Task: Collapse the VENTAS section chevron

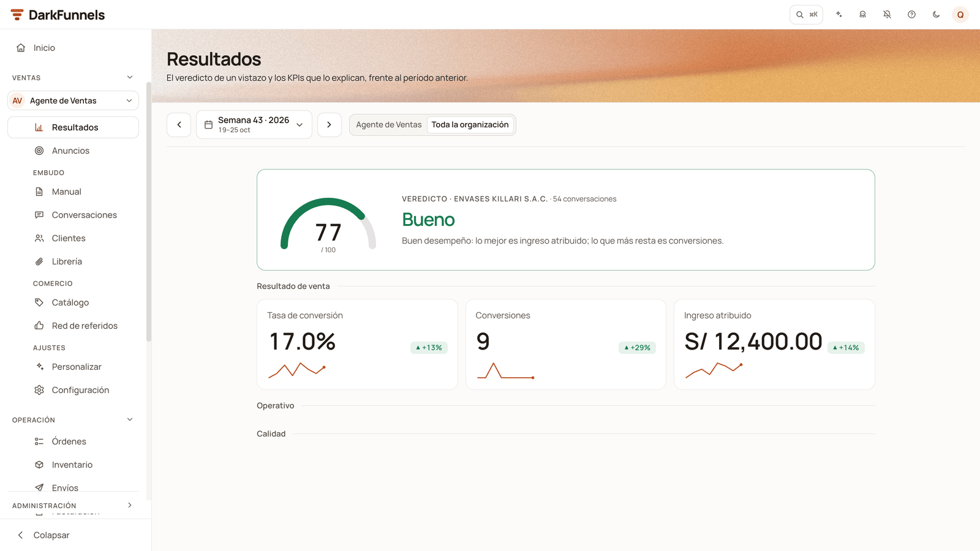Action: (x=130, y=77)
